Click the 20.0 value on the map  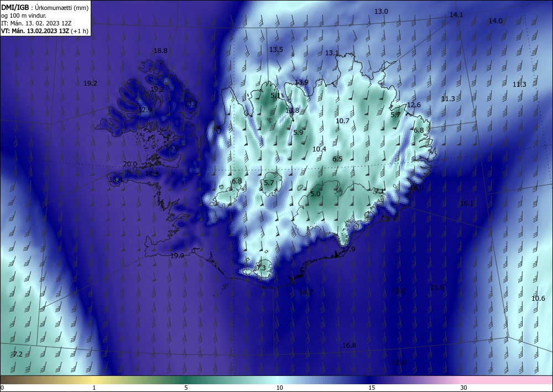pos(130,164)
